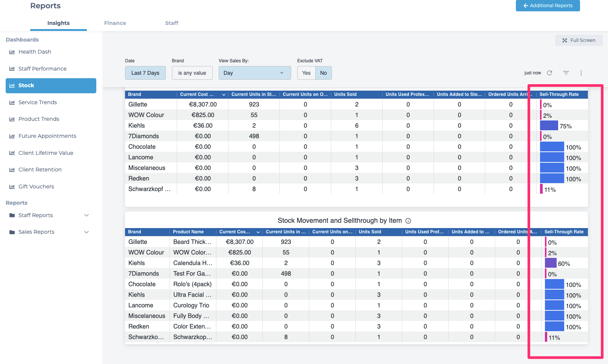
Task: Click Fully Body product name cell
Action: [191, 316]
